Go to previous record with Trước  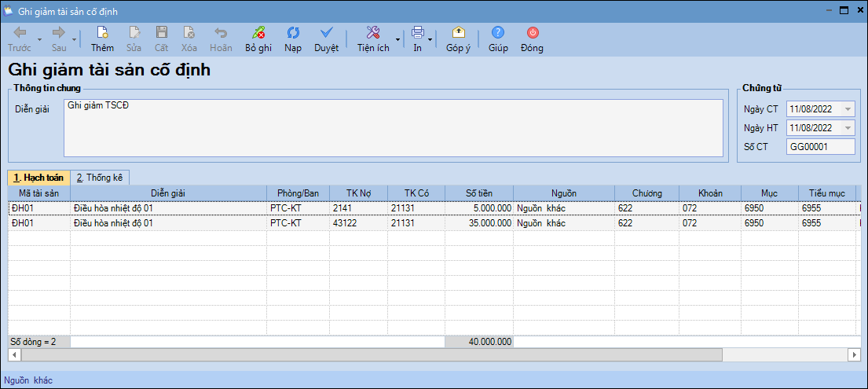coord(20,39)
